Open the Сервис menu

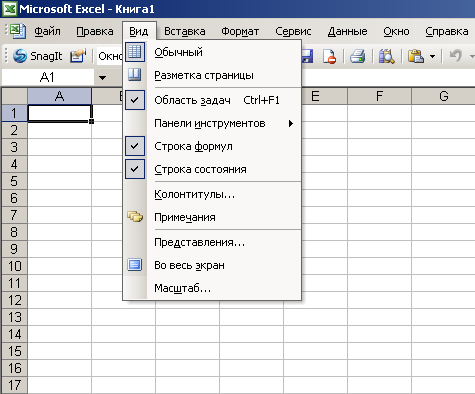coord(293,31)
